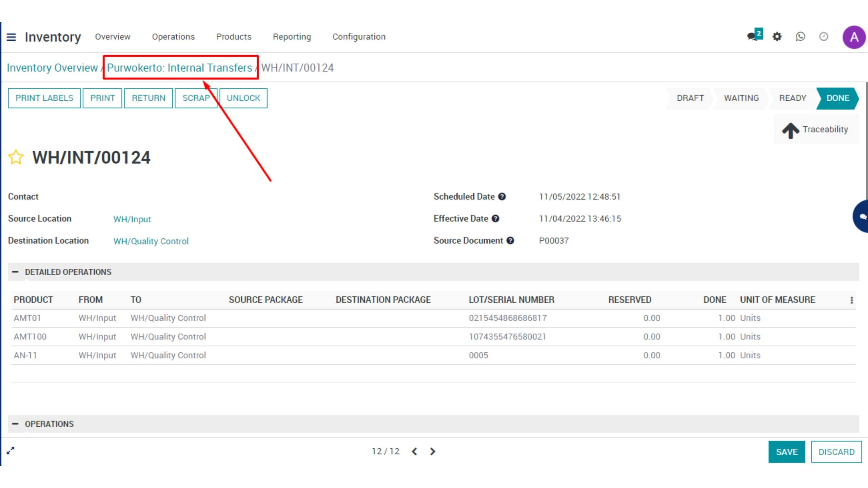The height and width of the screenshot is (488, 868).
Task: Select the Waiting status stage
Action: coord(741,98)
